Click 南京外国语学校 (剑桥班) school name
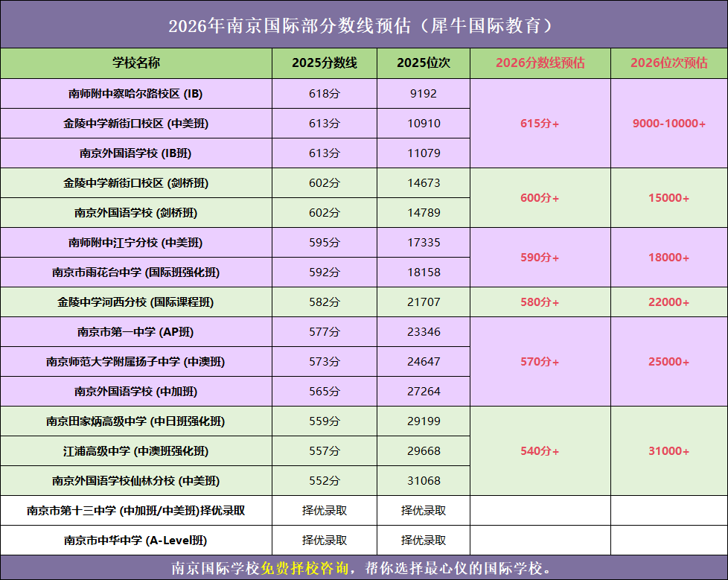Screen dimensions: 728x580 [x=135, y=213]
